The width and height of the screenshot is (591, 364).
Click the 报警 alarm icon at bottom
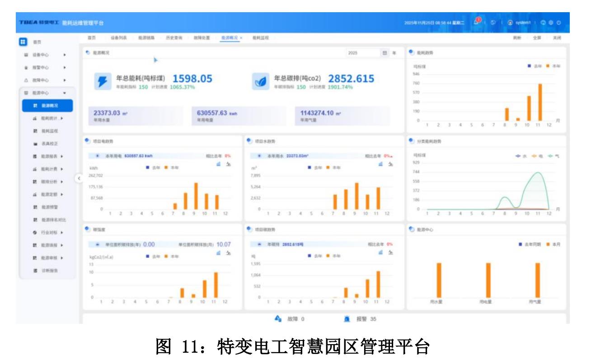pyautogui.click(x=347, y=319)
